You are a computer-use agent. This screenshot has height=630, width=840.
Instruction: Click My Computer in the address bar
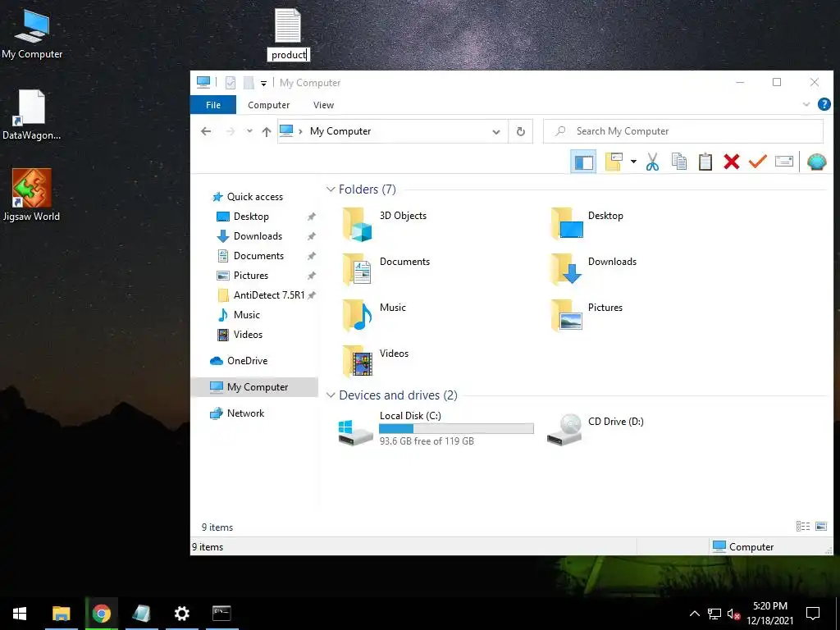point(340,131)
